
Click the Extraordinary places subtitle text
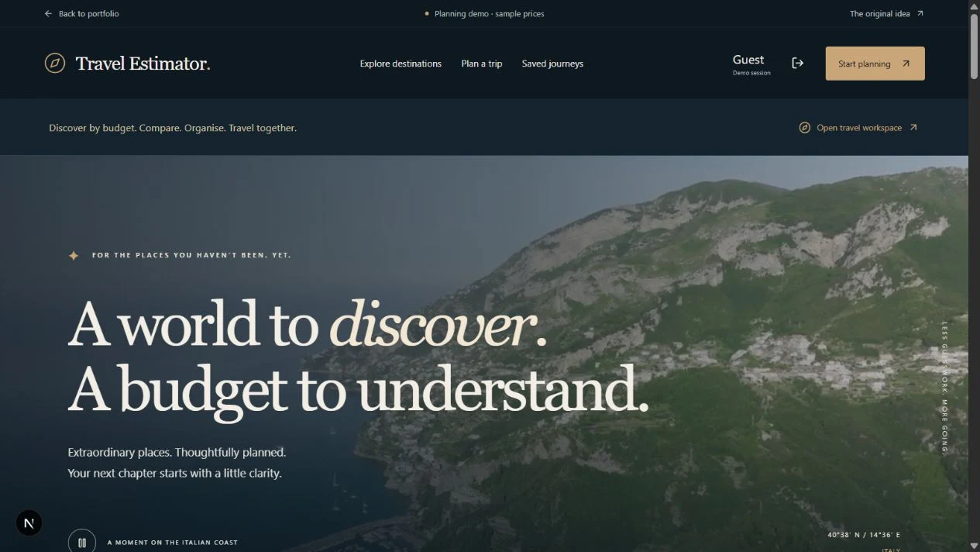177,452
